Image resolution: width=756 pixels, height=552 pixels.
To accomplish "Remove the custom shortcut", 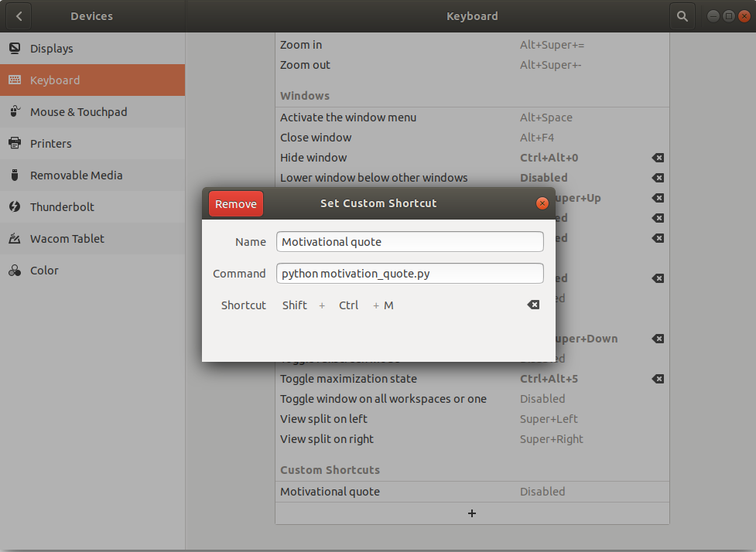I will pyautogui.click(x=235, y=203).
